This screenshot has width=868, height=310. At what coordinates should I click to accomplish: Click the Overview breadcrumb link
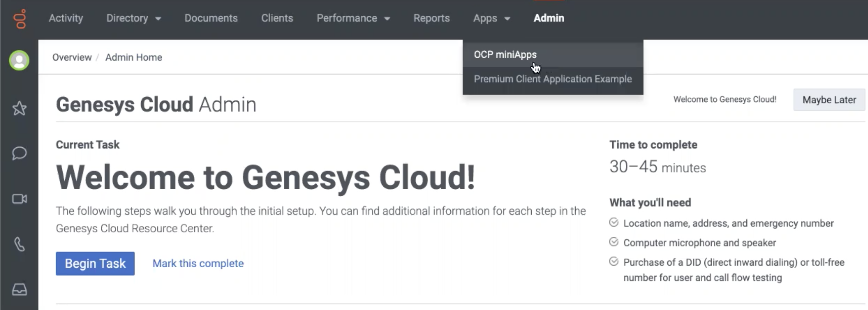pos(72,57)
